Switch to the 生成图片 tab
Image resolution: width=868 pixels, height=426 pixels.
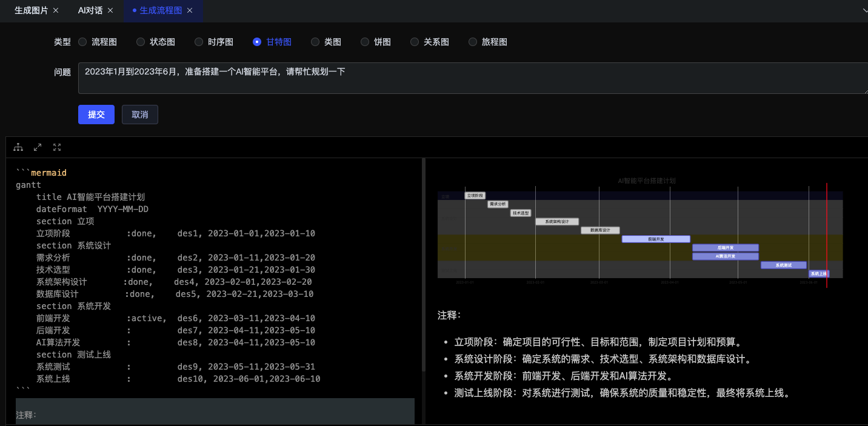(x=31, y=10)
